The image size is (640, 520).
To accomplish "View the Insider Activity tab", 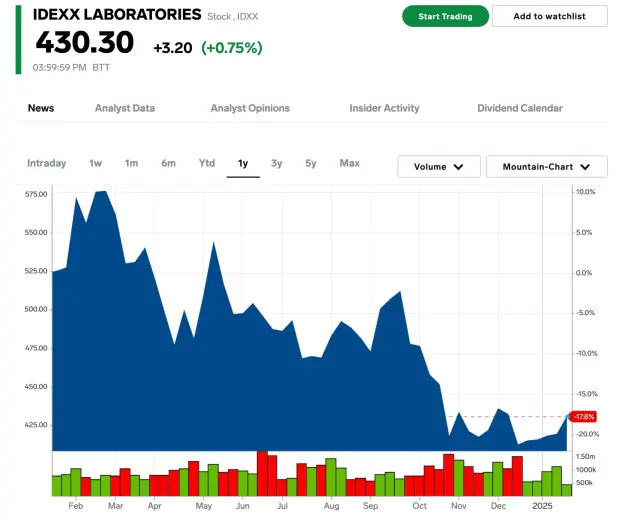I will (x=384, y=108).
